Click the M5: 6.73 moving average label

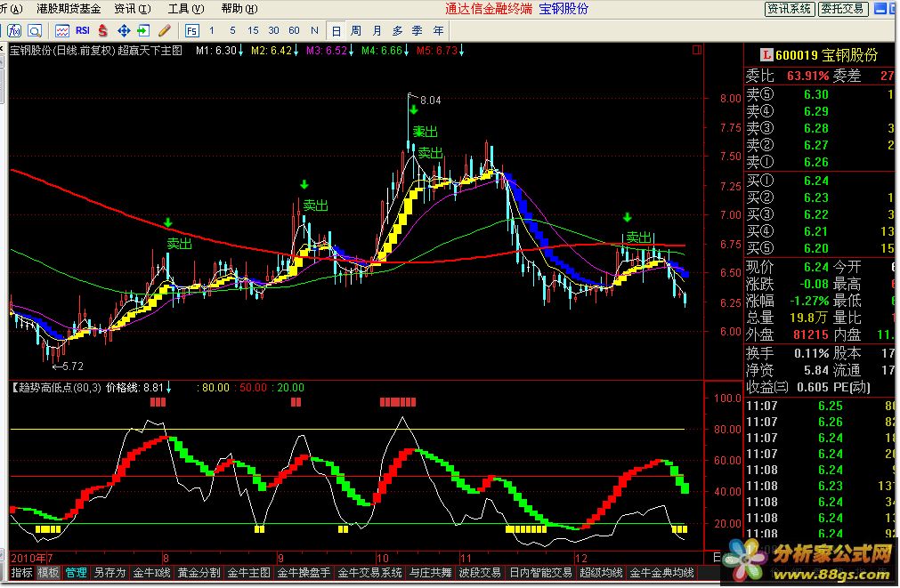441,51
